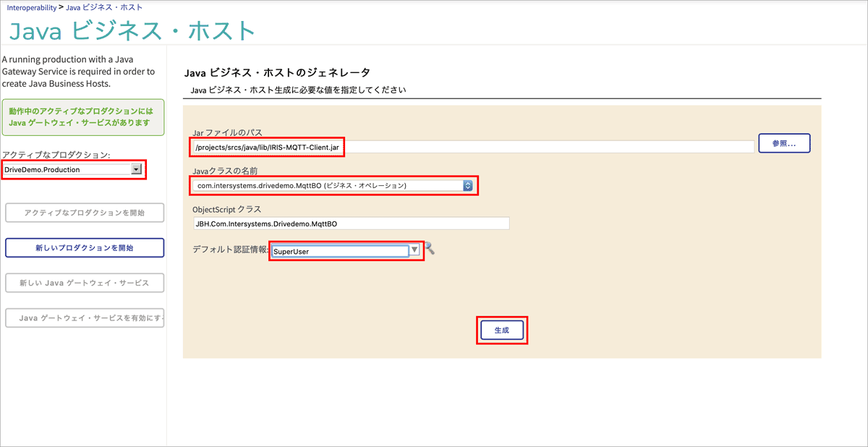Click the アクティブなプロダクション label
The height and width of the screenshot is (447, 868).
pyautogui.click(x=56, y=156)
